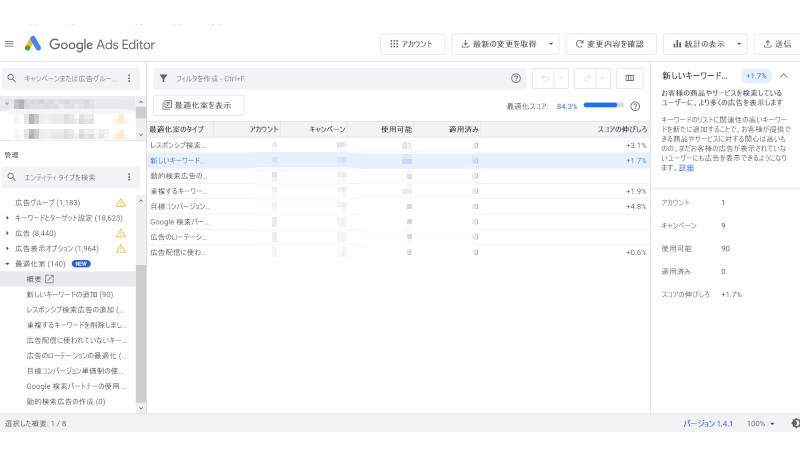
Task: Open optimization score help icon
Action: pos(635,106)
